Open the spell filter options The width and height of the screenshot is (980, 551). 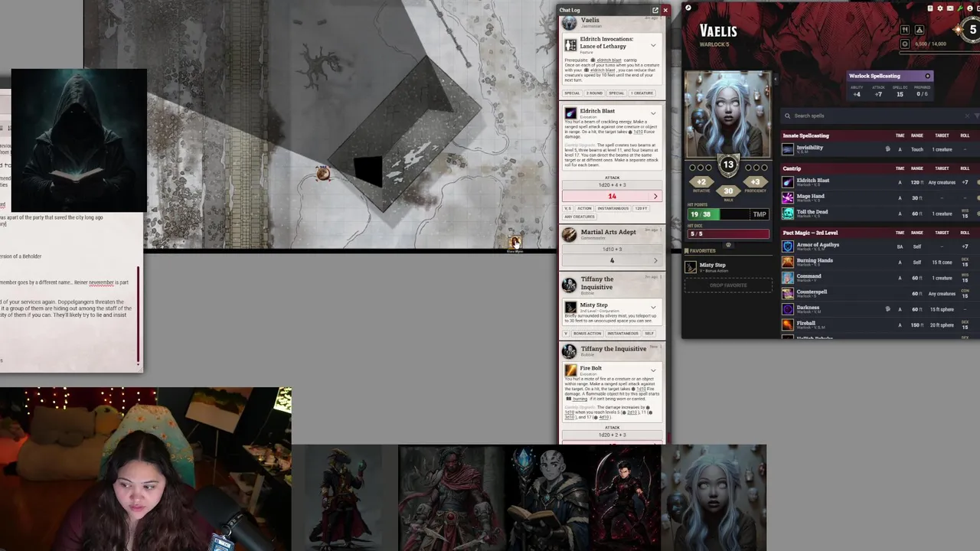(977, 116)
